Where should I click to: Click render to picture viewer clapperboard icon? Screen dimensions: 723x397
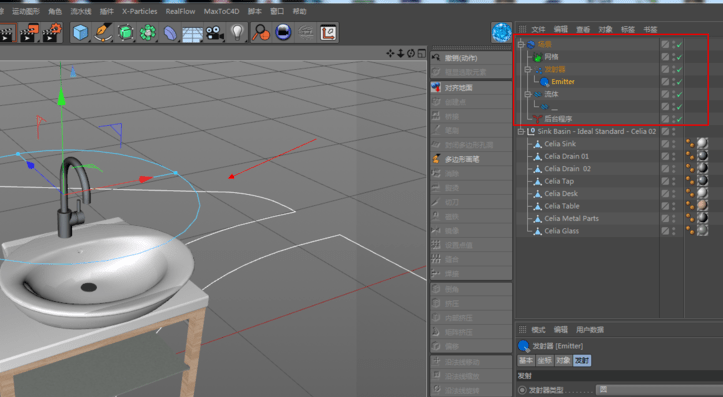[29, 33]
